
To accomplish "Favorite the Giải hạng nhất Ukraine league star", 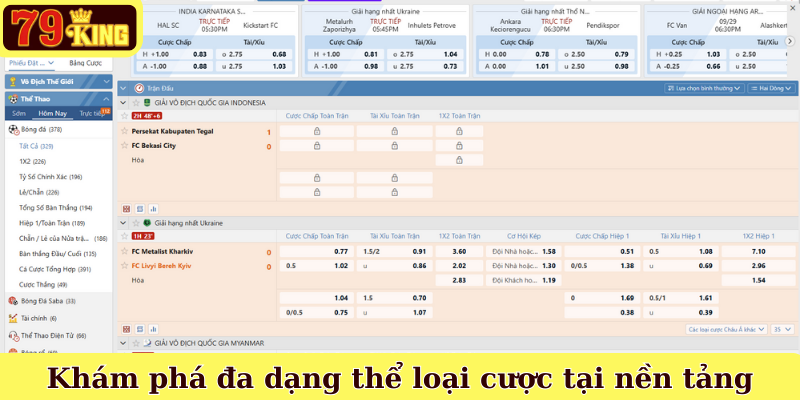I will [x=136, y=223].
